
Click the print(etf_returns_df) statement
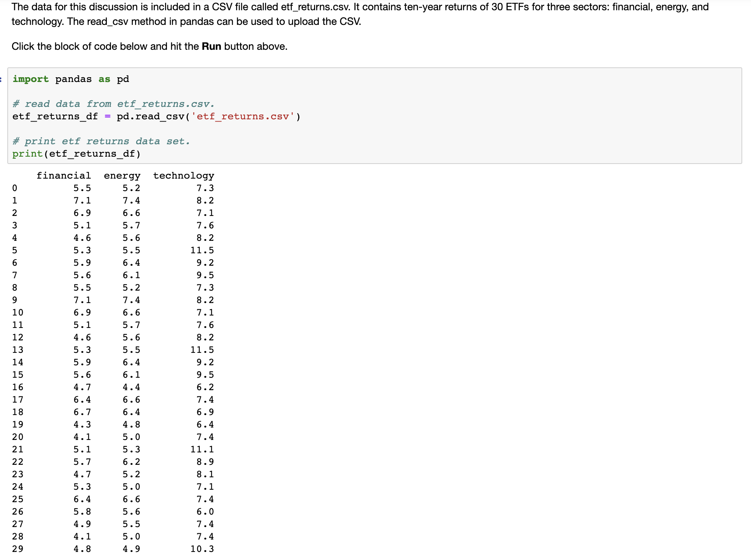point(76,154)
